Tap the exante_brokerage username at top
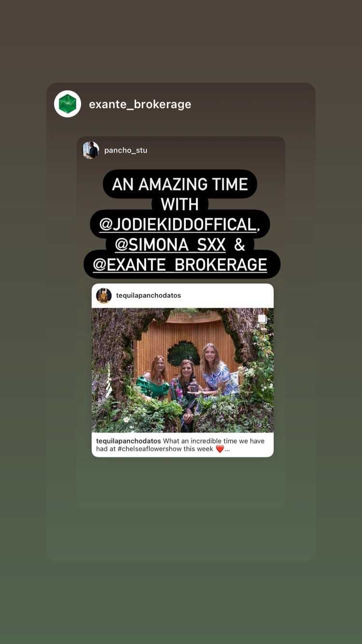The image size is (362, 644). tap(140, 104)
